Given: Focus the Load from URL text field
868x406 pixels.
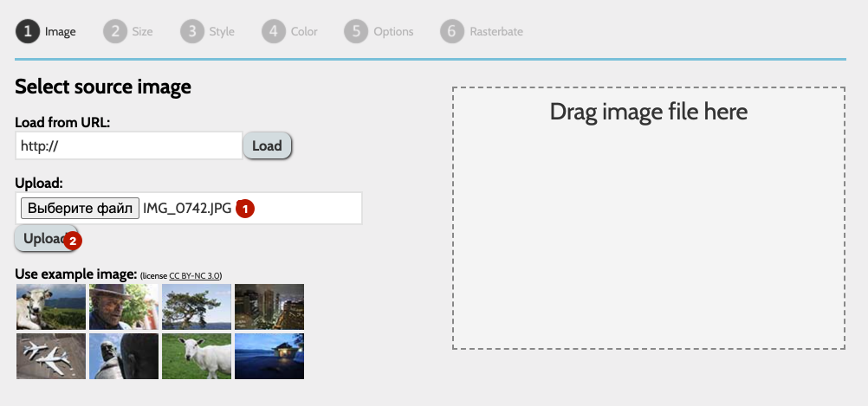Looking at the screenshot, I should click(128, 145).
